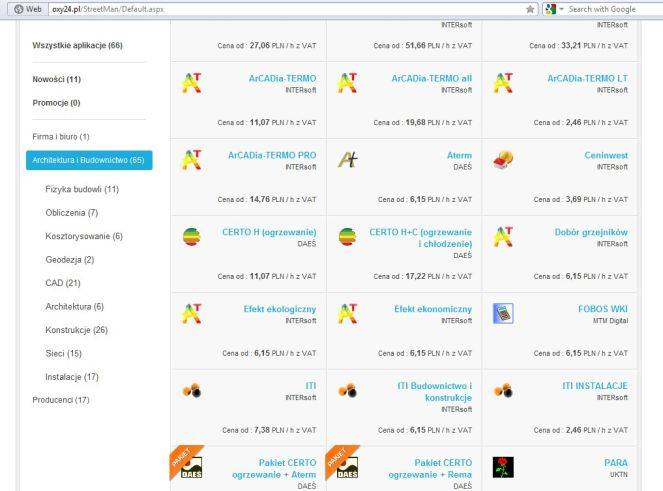Open the ArCADia-TERMO all link
The height and width of the screenshot is (491, 663).
[x=432, y=79]
